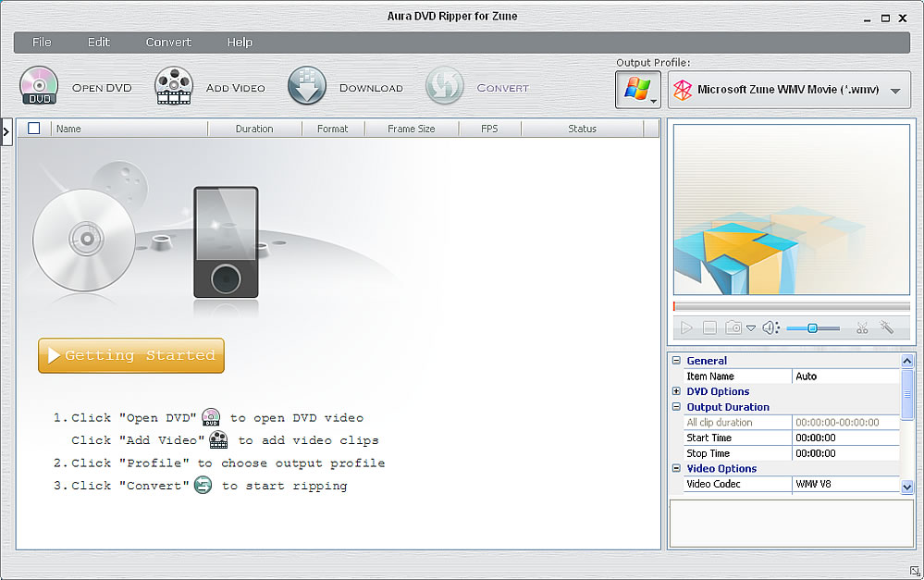
Task: Click the volume slider handle
Action: [812, 328]
